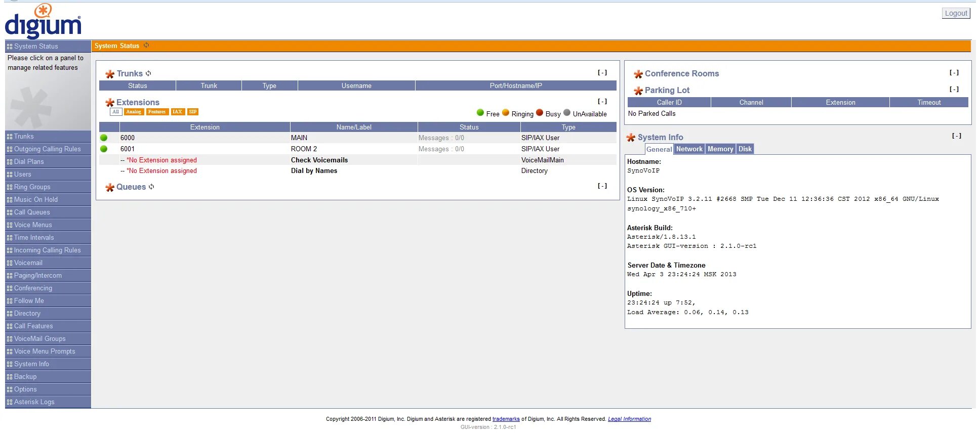This screenshot has width=980, height=435.
Task: Collapse the Conference Rooms panel
Action: pos(954,72)
